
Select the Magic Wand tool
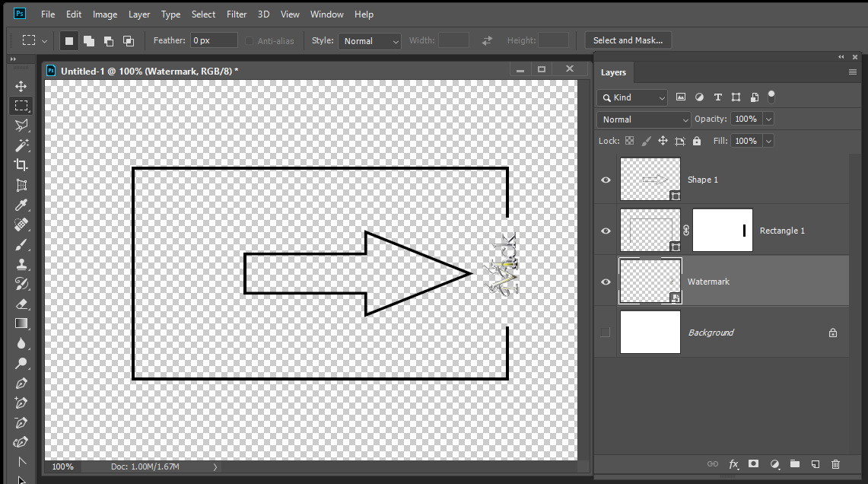coord(21,145)
